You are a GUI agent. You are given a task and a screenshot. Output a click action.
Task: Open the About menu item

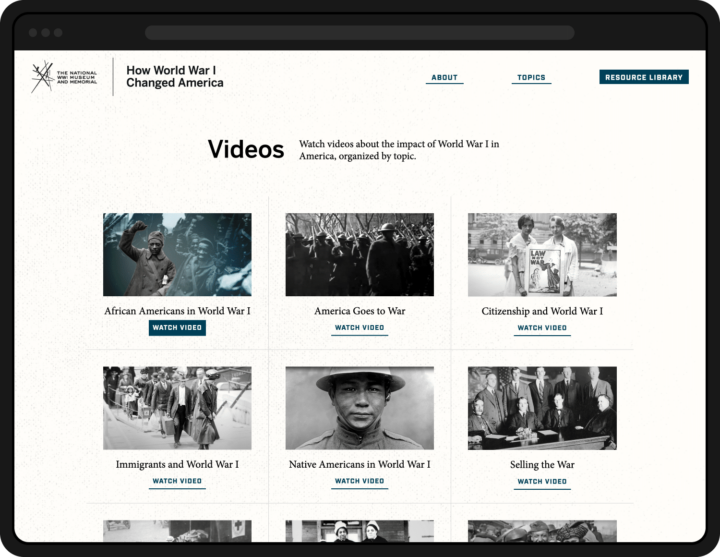pos(444,77)
